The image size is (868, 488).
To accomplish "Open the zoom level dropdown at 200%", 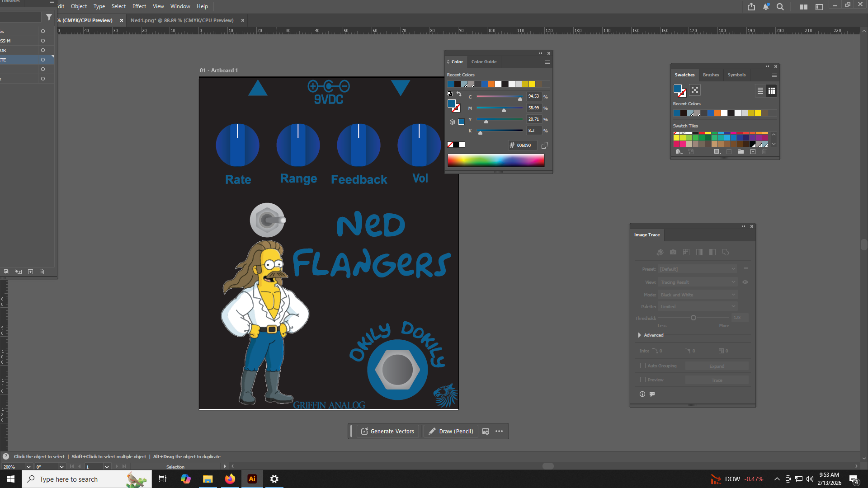I will [x=28, y=467].
